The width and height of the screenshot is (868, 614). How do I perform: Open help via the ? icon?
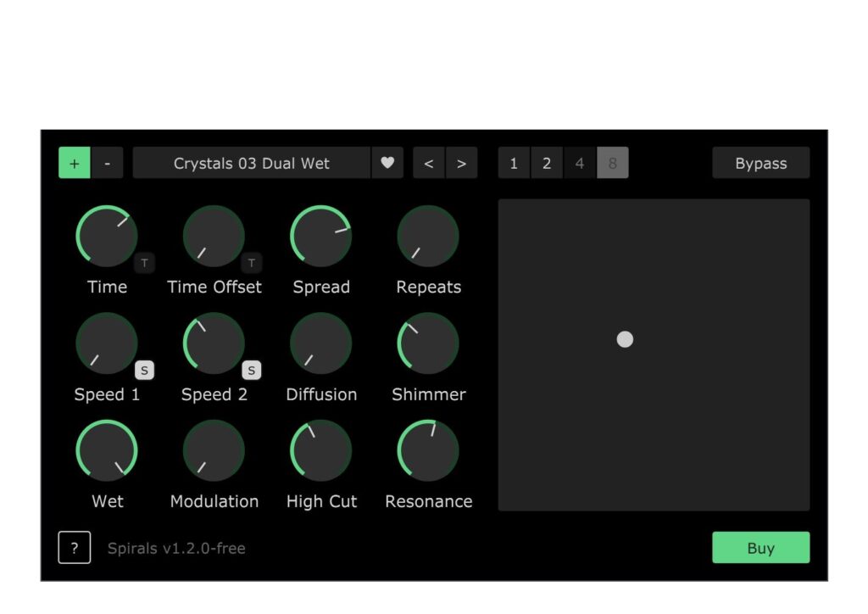pos(75,547)
